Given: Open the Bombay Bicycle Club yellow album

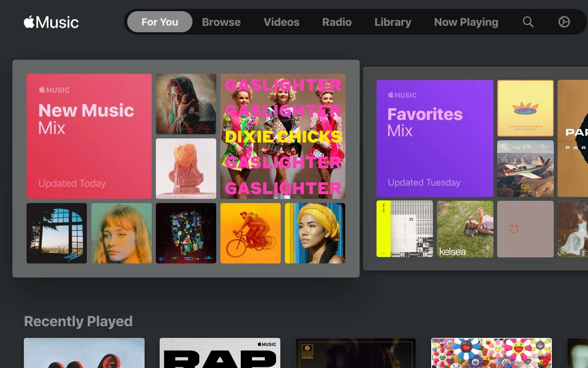Looking at the screenshot, I should pyautogui.click(x=525, y=108).
